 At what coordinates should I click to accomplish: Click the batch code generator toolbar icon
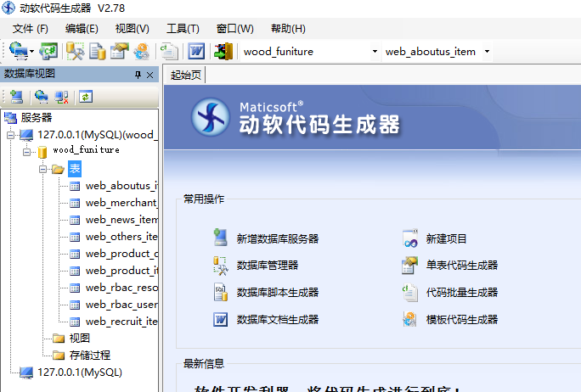pyautogui.click(x=169, y=51)
